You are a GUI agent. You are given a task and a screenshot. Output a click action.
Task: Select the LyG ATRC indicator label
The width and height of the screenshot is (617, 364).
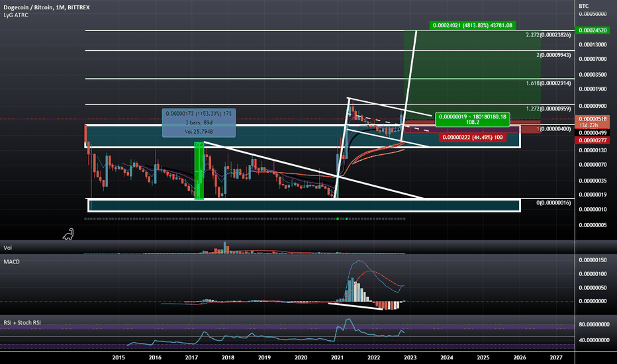tap(16, 15)
